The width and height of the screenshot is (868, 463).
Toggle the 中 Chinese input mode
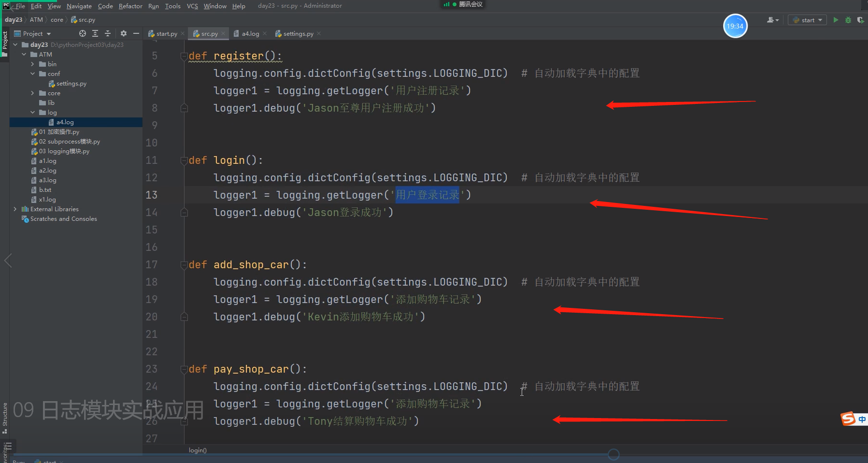862,419
